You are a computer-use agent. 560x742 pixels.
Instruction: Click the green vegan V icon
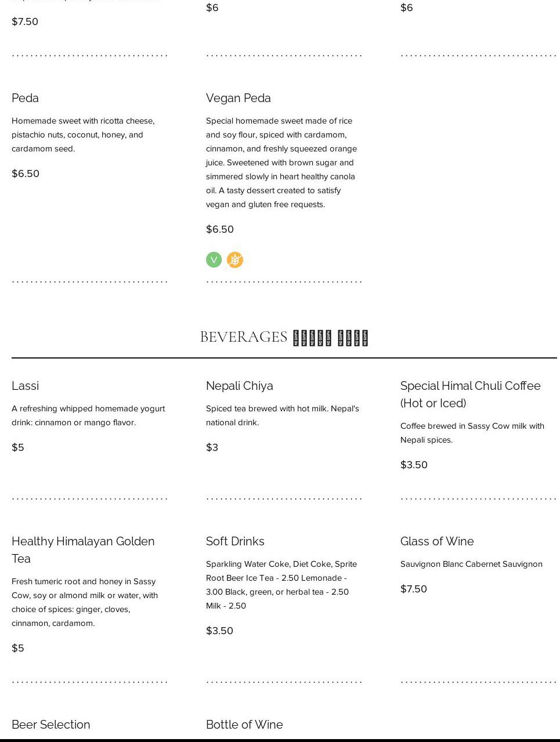(214, 259)
